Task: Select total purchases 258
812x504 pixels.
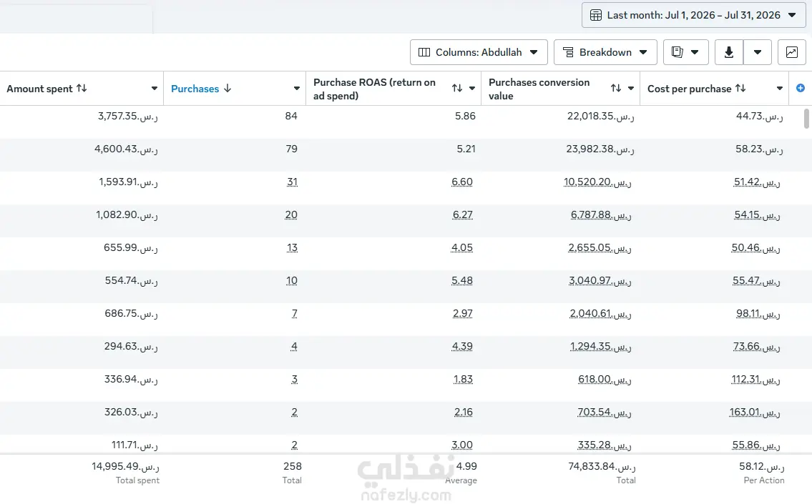Action: (x=293, y=466)
